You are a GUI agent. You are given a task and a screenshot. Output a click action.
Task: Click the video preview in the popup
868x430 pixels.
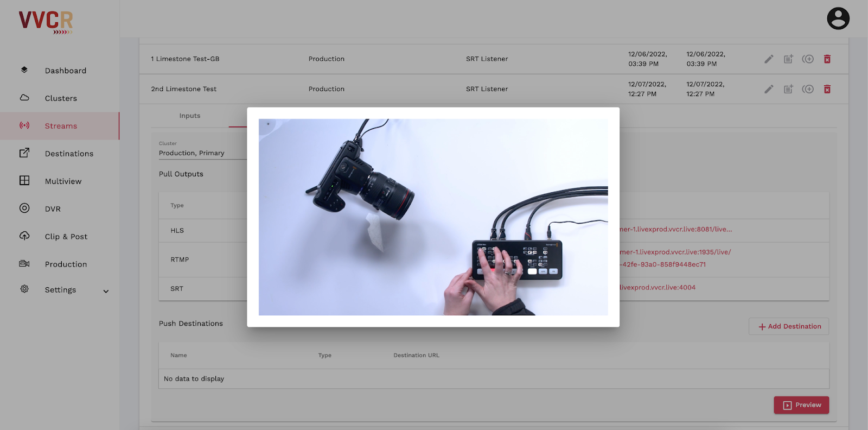(433, 217)
